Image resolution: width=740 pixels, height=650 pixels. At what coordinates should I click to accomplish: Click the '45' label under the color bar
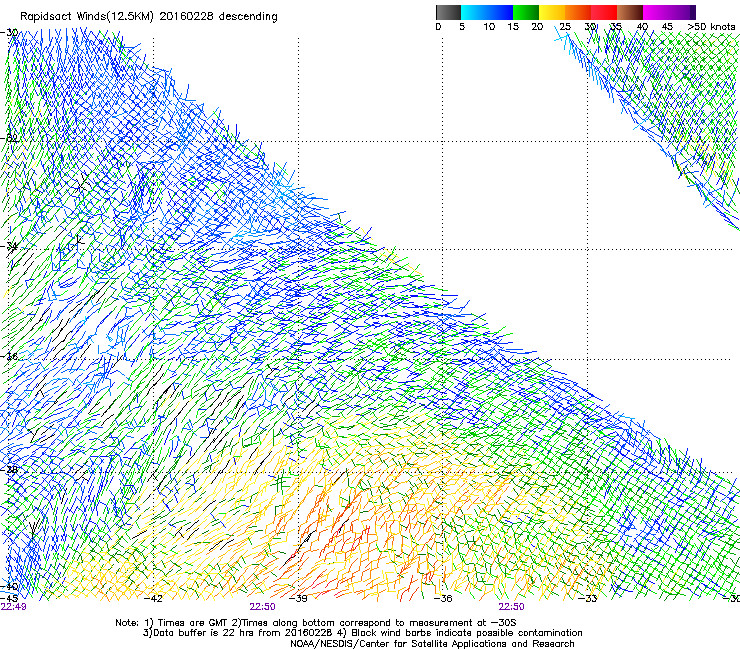[667, 27]
